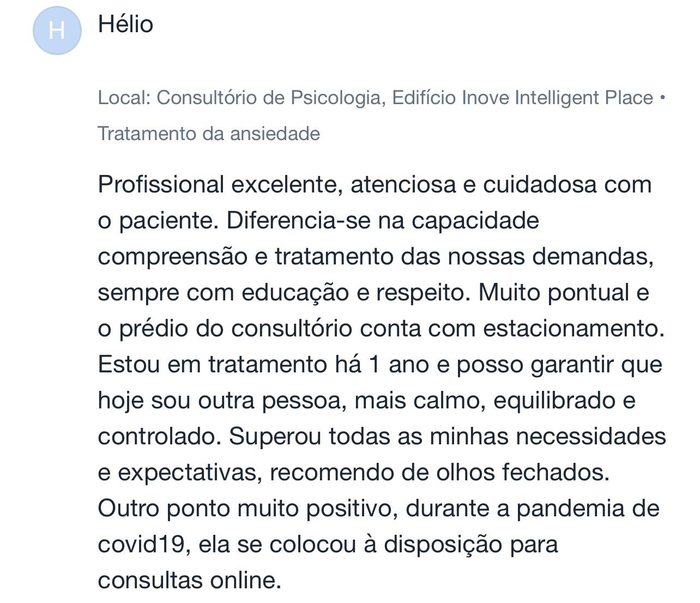
Task: Click the "Local:" label
Action: tap(124, 98)
